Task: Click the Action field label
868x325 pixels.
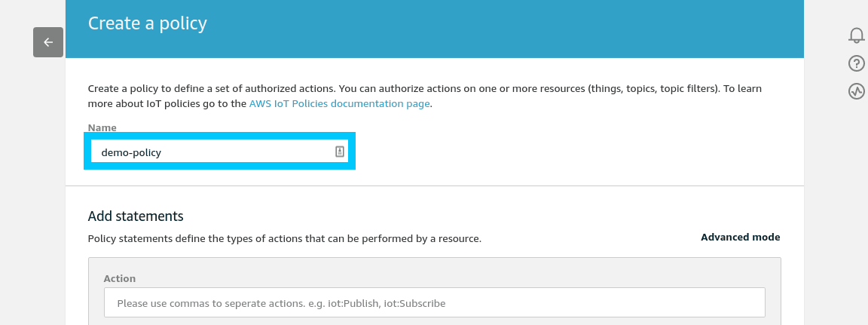Action: (119, 278)
